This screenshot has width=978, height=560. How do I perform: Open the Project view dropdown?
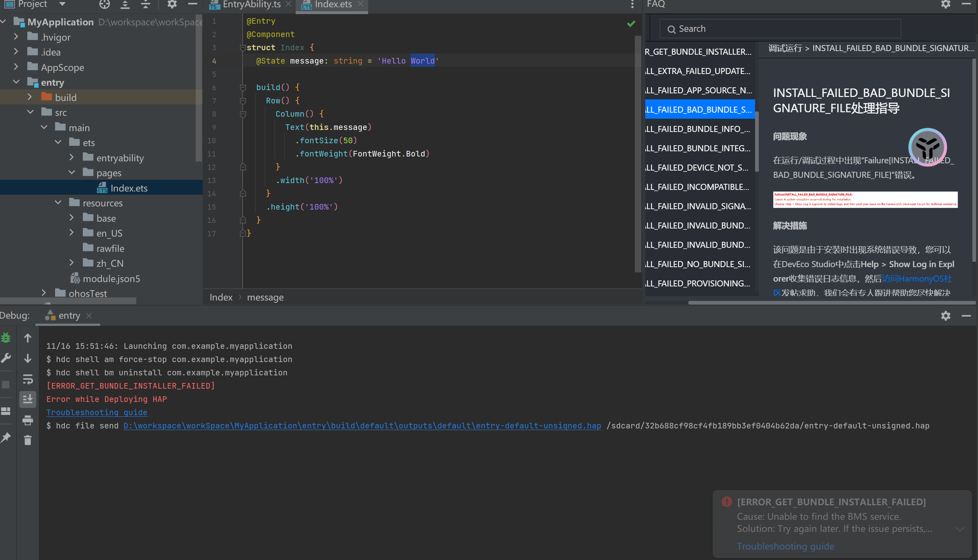coord(62,4)
